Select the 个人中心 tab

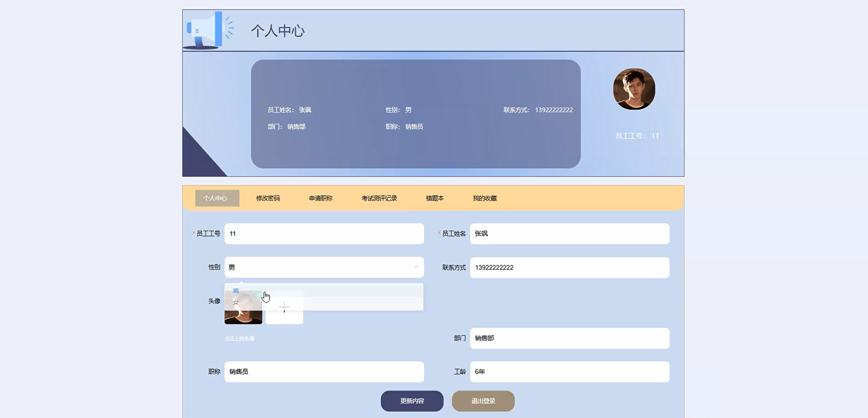[x=216, y=198]
